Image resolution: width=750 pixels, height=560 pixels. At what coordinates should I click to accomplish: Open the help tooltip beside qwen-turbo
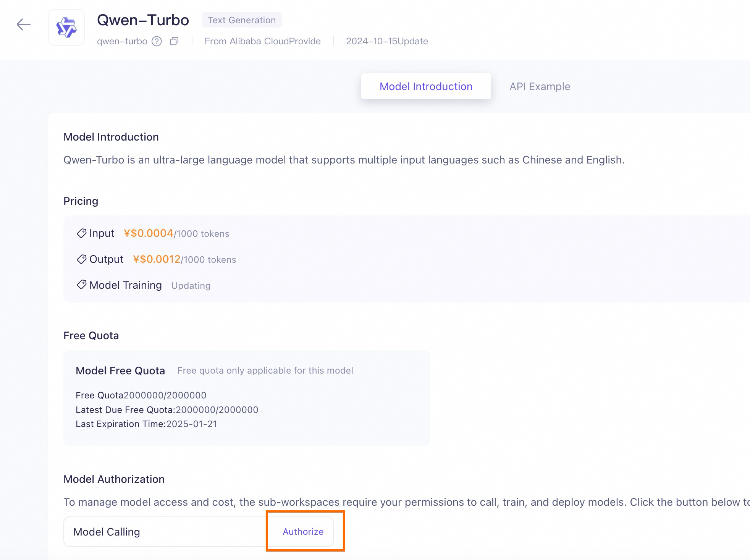click(x=157, y=41)
